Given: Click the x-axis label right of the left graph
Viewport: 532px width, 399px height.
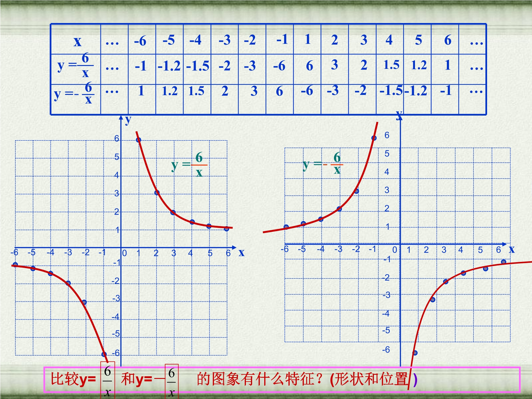Looking at the screenshot, I should click(x=241, y=252).
